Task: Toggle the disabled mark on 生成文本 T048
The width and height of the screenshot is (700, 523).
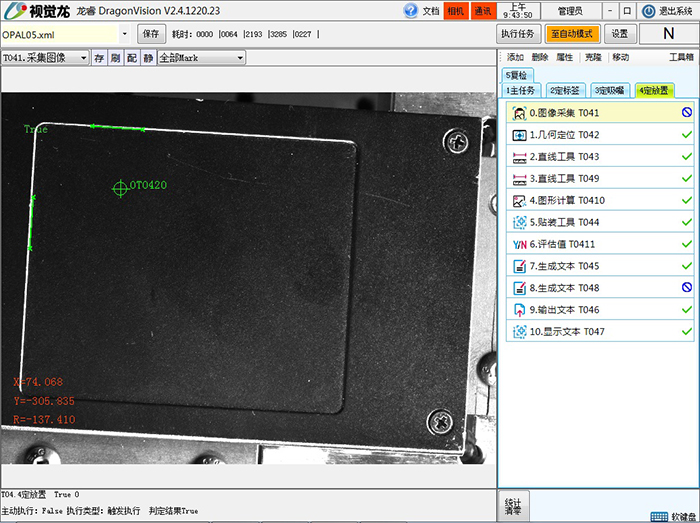Action: (x=686, y=287)
